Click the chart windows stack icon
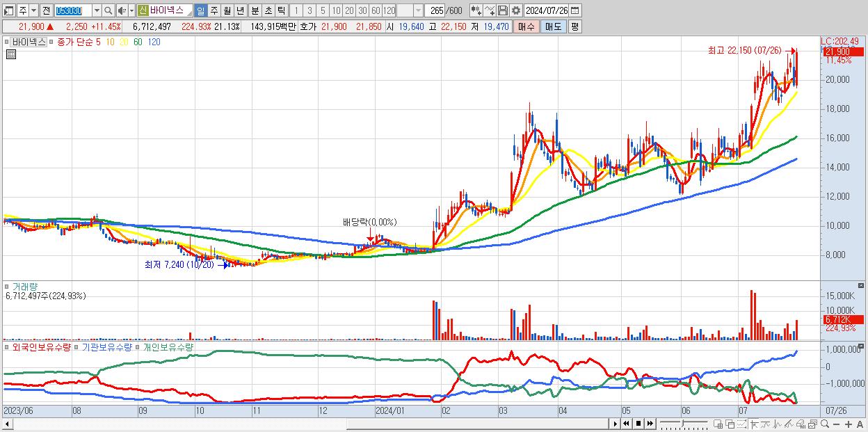This screenshot has height=432, width=868. click(813, 424)
